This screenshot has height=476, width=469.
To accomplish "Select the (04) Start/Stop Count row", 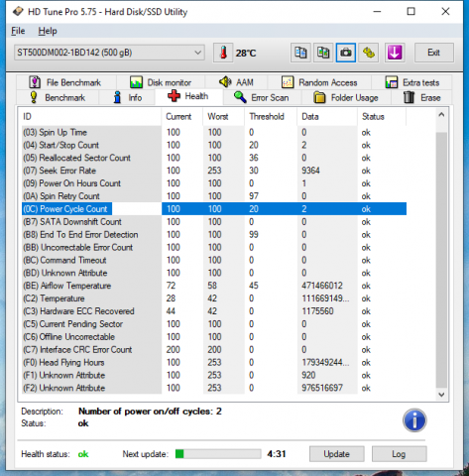I will pyautogui.click(x=214, y=145).
